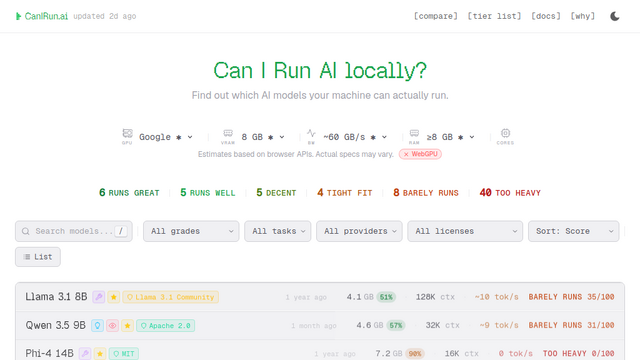This screenshot has height=360, width=640.
Task: Open the Phi-4 14B model row
Action: pyautogui.click(x=320, y=350)
